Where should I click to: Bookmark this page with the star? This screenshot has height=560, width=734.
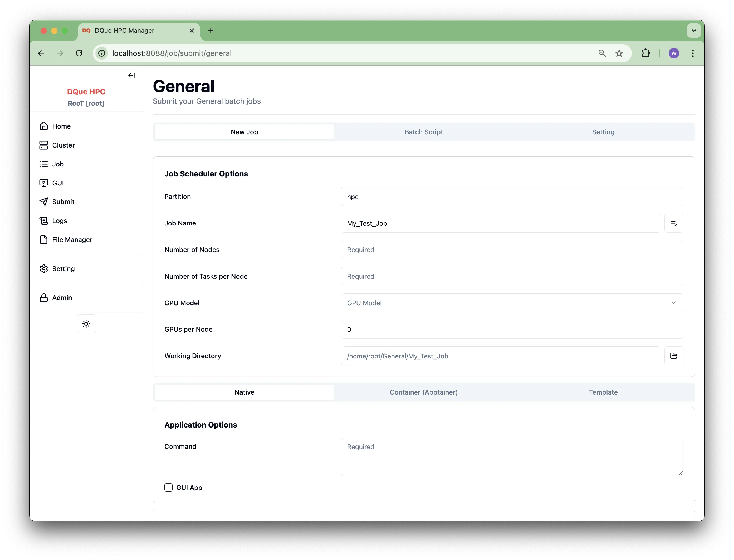619,53
